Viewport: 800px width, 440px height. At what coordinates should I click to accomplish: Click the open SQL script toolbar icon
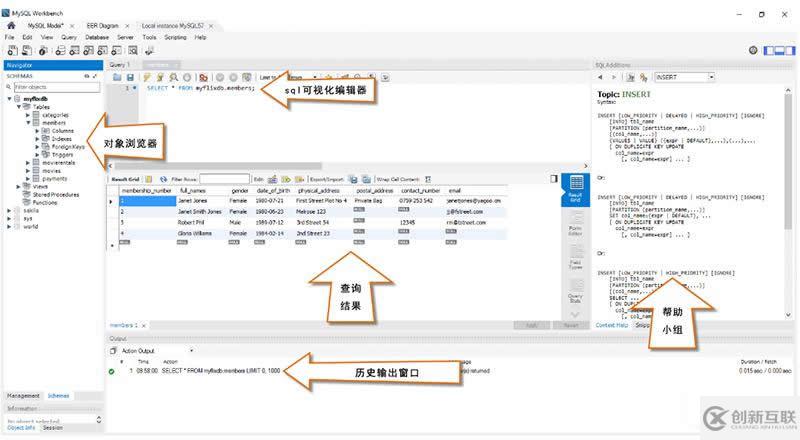click(27, 51)
